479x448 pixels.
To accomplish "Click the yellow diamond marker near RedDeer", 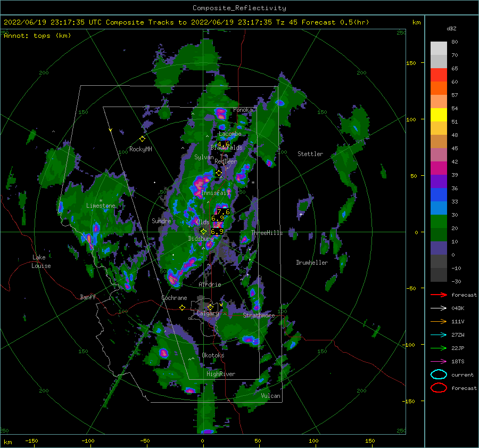I will tap(219, 173).
